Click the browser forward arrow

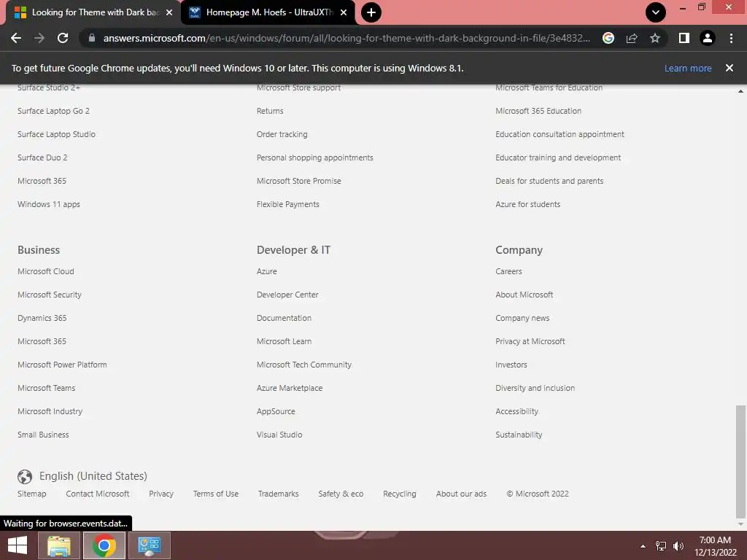pos(39,38)
